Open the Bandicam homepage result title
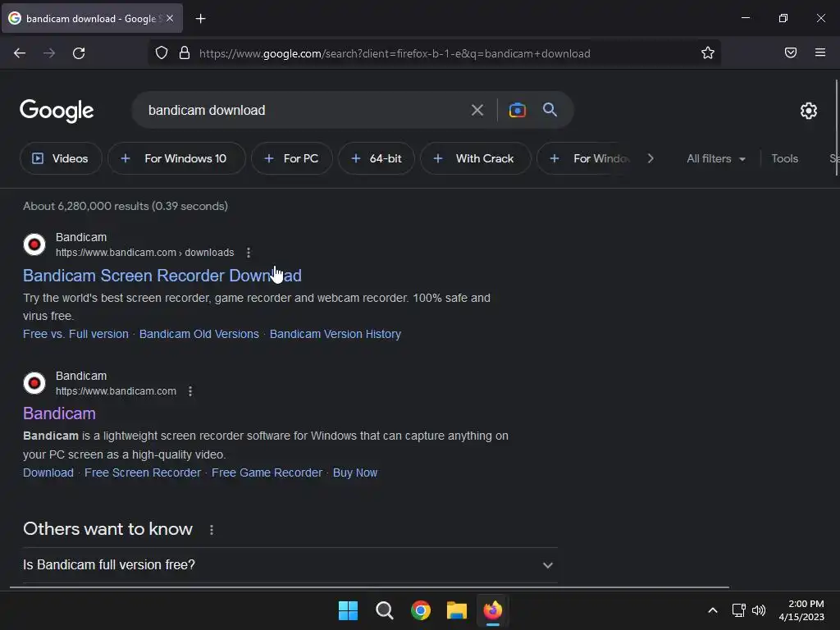Viewport: 840px width, 630px height. (59, 413)
